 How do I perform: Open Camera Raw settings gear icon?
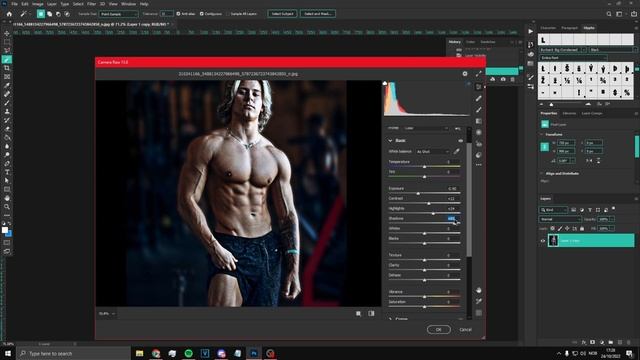[465, 74]
